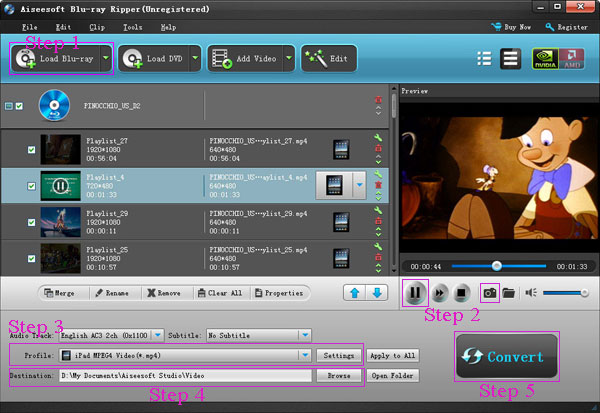The image size is (600, 413).
Task: Switch to the detailed list view icon
Action: [x=509, y=59]
